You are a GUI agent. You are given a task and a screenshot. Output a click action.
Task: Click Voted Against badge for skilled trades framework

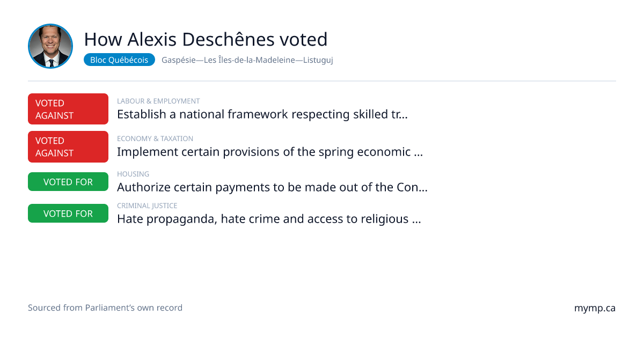click(x=68, y=109)
